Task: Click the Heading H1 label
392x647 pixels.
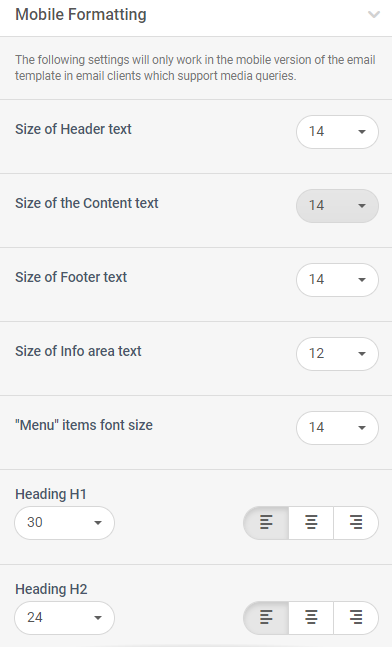Action: [x=51, y=494]
